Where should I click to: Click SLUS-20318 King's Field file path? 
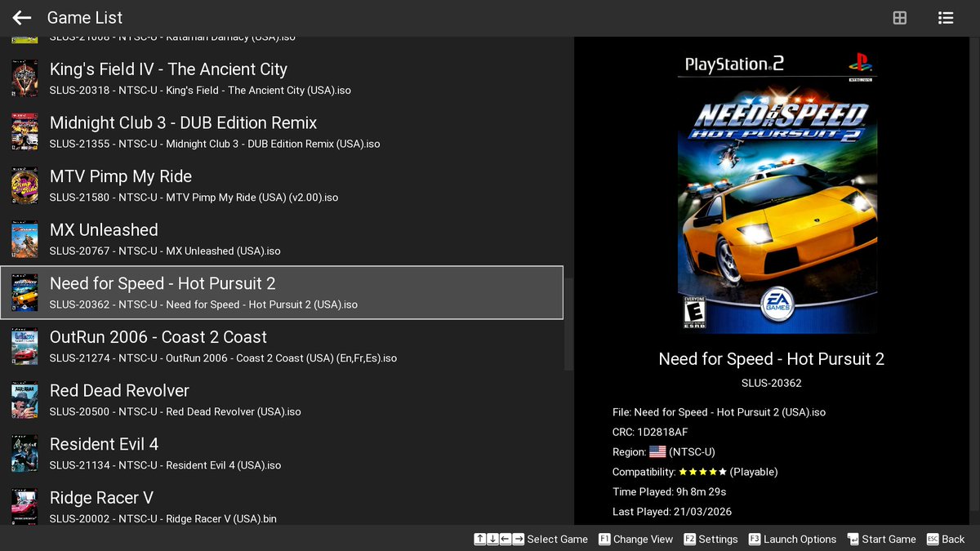[200, 91]
